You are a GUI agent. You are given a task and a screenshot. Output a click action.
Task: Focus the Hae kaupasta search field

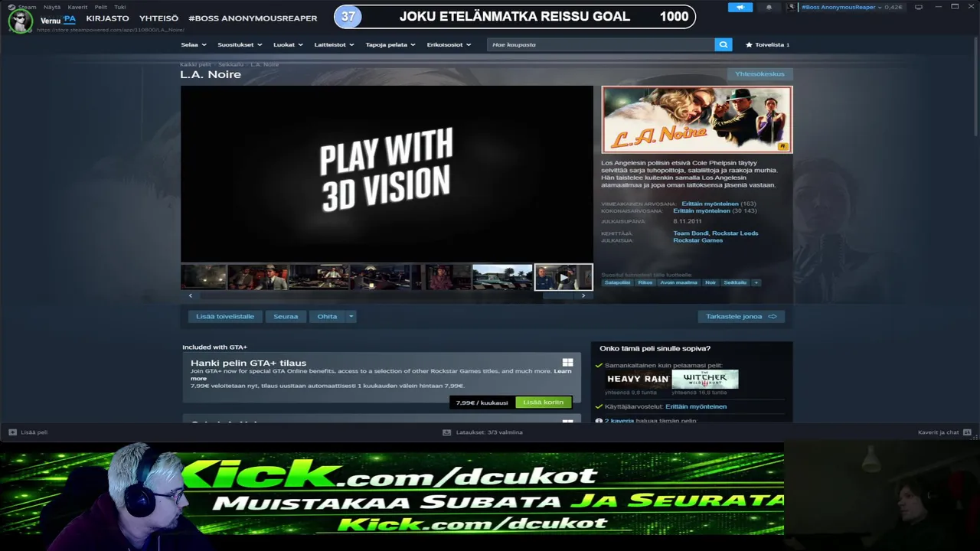pyautogui.click(x=601, y=44)
